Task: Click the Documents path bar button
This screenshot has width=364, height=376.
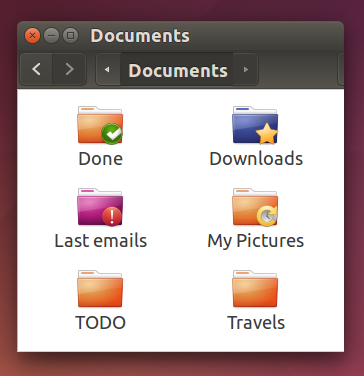Action: 178,70
